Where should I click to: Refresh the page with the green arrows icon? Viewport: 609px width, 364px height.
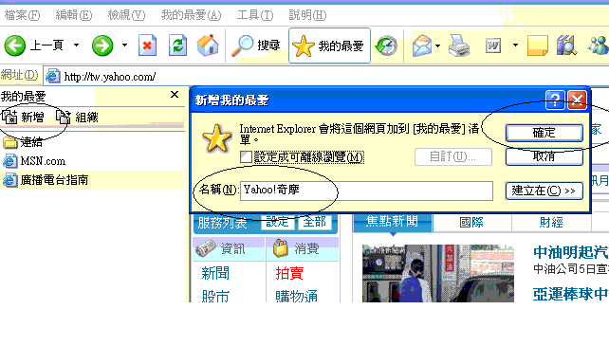coord(178,45)
